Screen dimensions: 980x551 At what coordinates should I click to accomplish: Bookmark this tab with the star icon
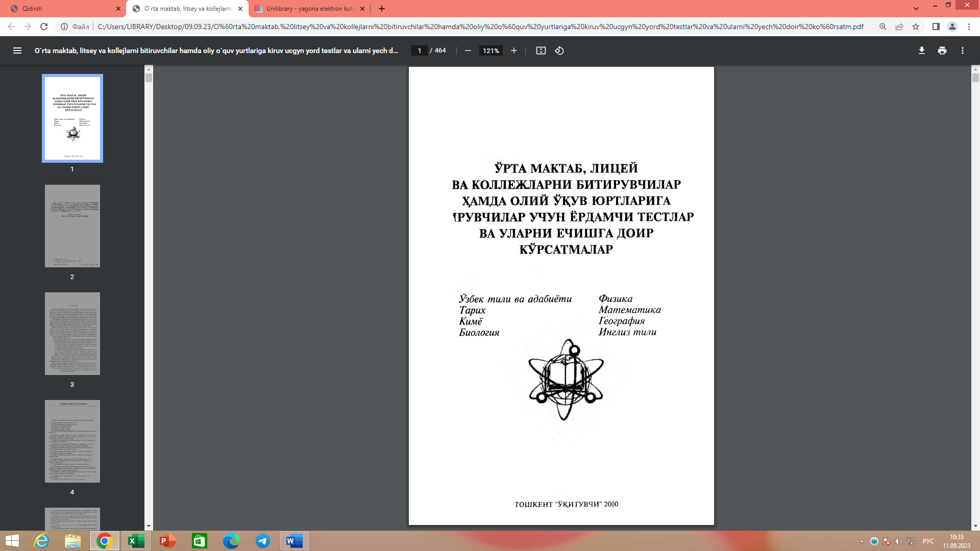[916, 27]
